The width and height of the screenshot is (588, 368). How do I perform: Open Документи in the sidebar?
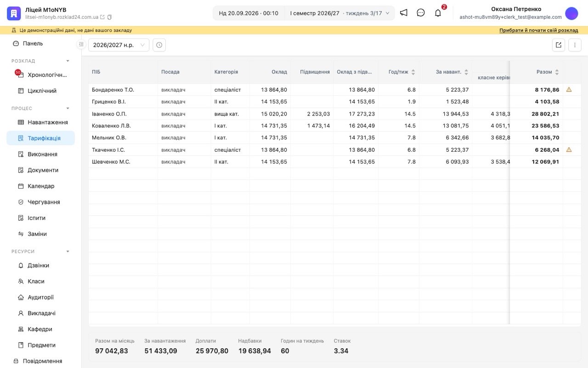click(40, 170)
